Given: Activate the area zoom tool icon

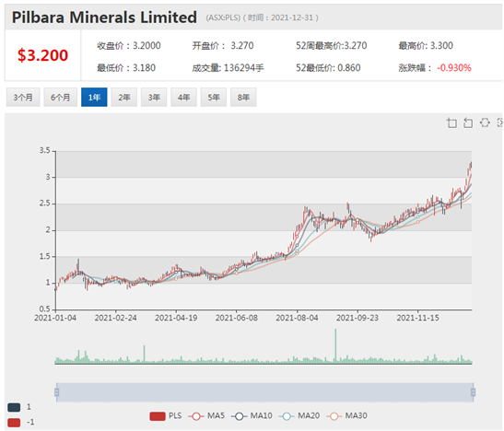Looking at the screenshot, I should pyautogui.click(x=451, y=122).
